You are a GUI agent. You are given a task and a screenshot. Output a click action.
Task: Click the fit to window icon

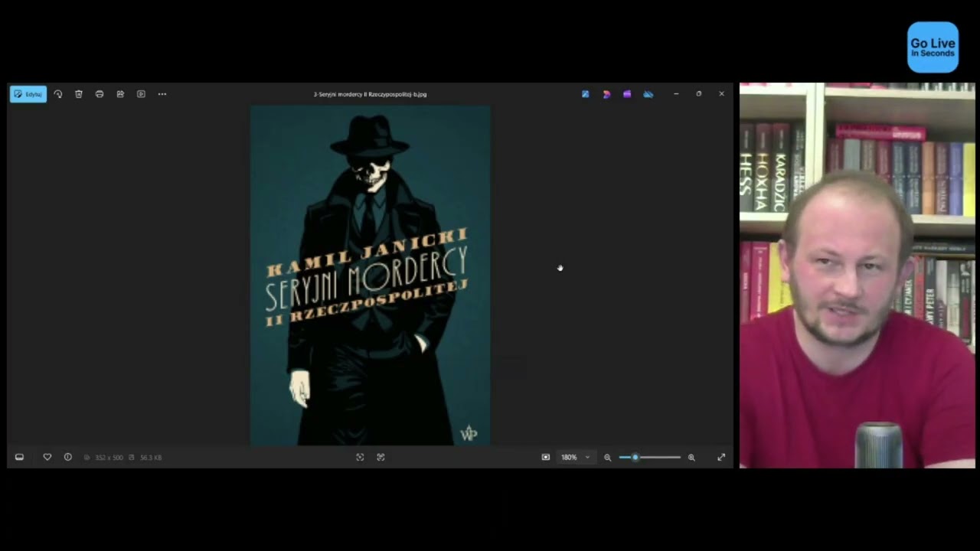[x=546, y=457]
